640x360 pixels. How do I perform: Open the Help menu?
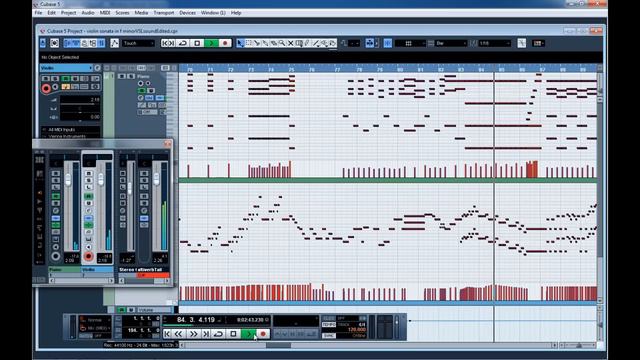click(236, 13)
